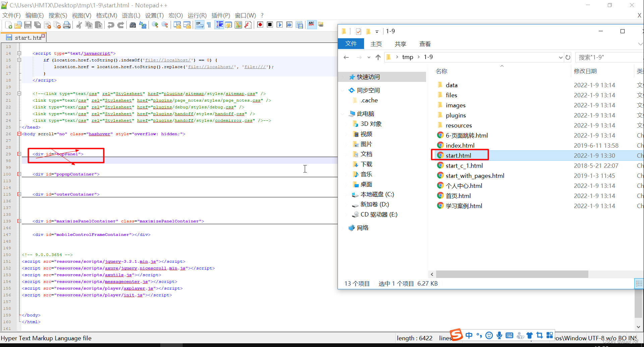Viewport: 644px width, 347px height.
Task: Toggle Show All Characters pilcrow icon
Action: click(209, 25)
